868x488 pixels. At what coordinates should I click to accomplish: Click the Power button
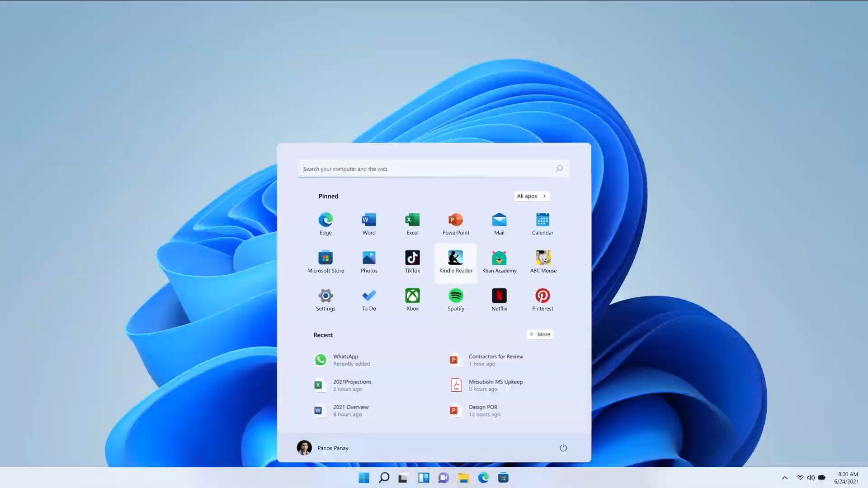(x=563, y=447)
